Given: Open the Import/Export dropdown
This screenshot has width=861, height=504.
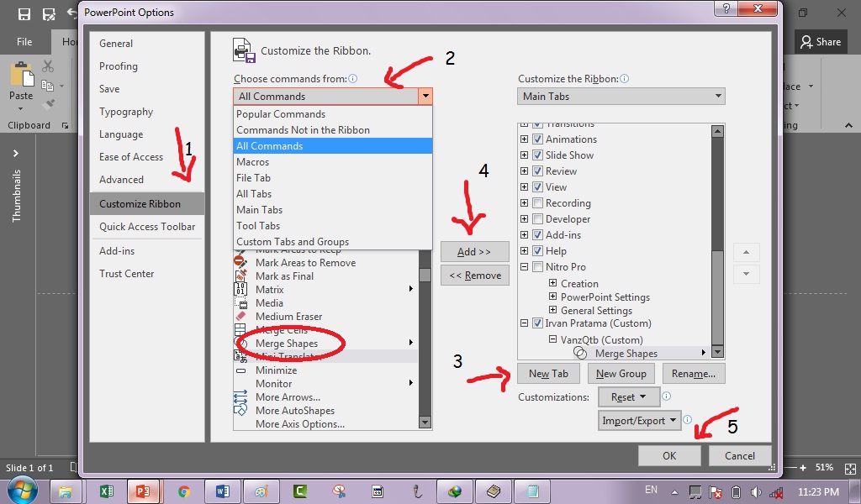Looking at the screenshot, I should pos(639,420).
